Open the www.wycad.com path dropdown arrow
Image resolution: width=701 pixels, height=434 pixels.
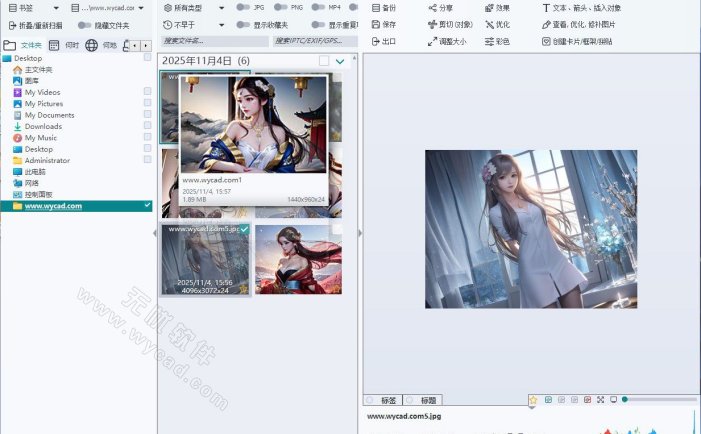(x=141, y=8)
